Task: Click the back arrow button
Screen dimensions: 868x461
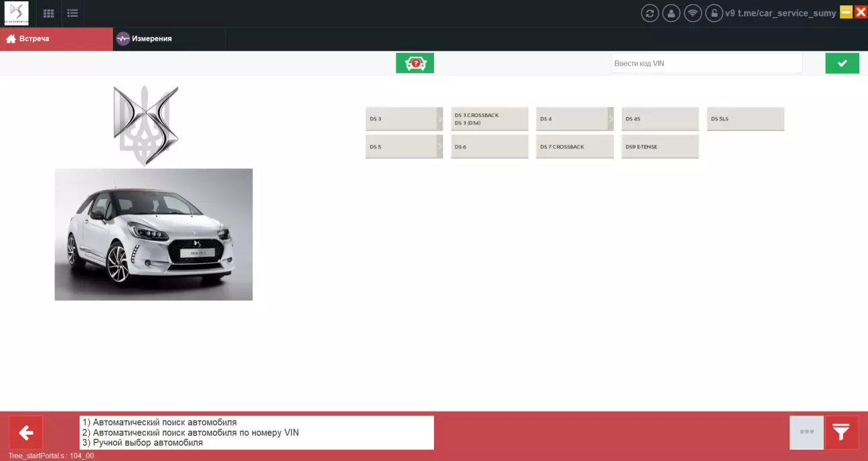Action: pyautogui.click(x=26, y=433)
